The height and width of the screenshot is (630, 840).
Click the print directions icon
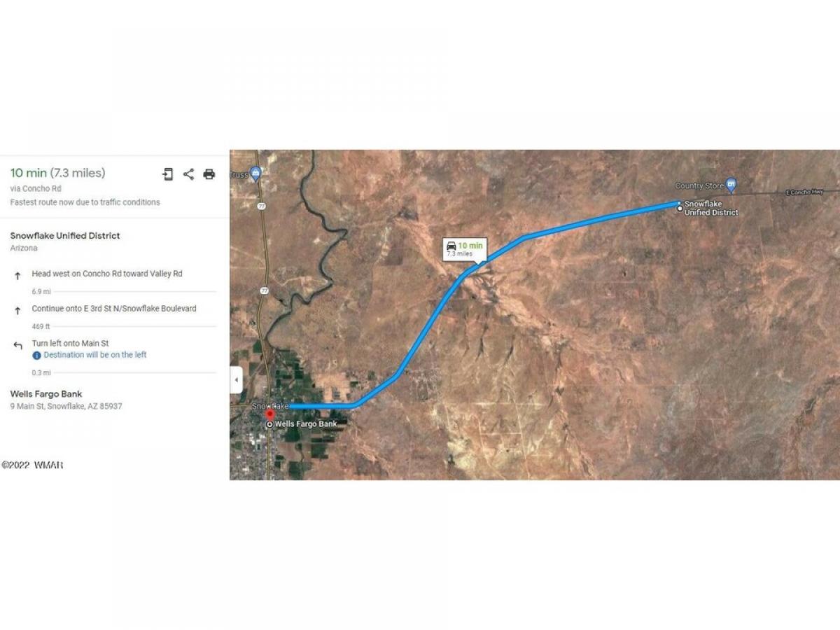(x=209, y=174)
